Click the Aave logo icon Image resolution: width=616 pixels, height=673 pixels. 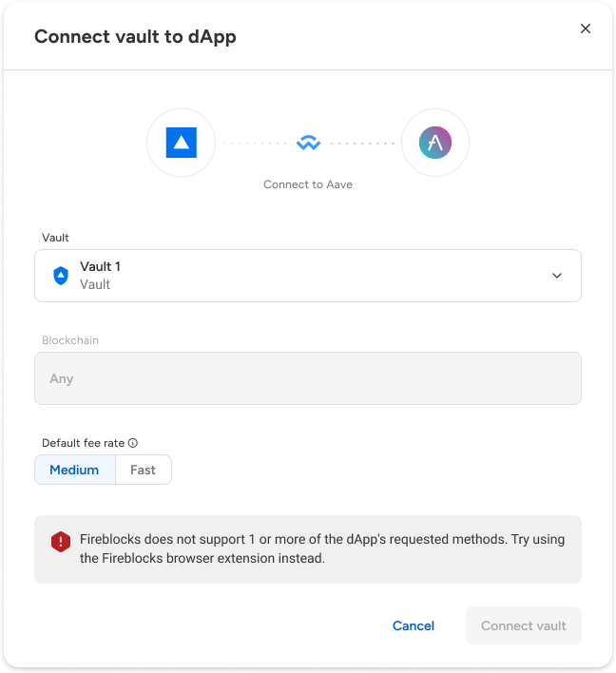[x=435, y=143]
